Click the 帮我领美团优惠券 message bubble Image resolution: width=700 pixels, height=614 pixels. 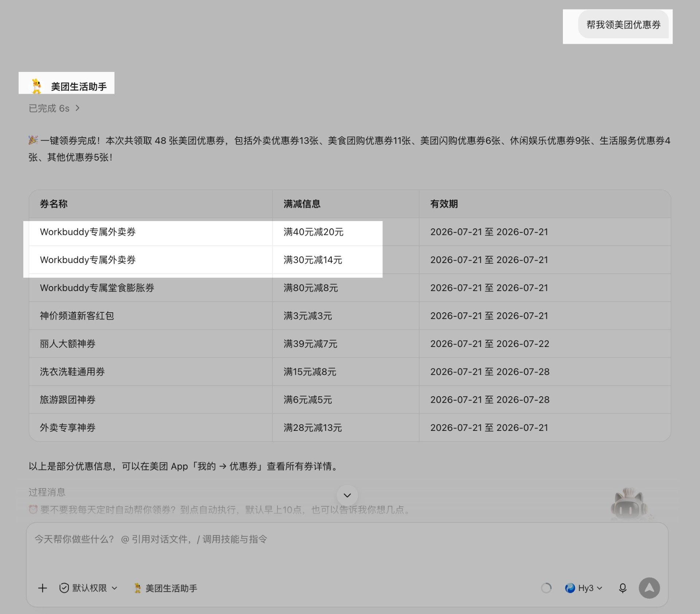click(x=623, y=24)
